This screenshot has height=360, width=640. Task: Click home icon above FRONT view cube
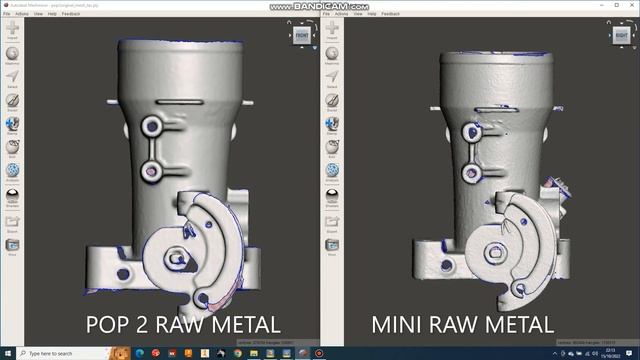tap(289, 22)
